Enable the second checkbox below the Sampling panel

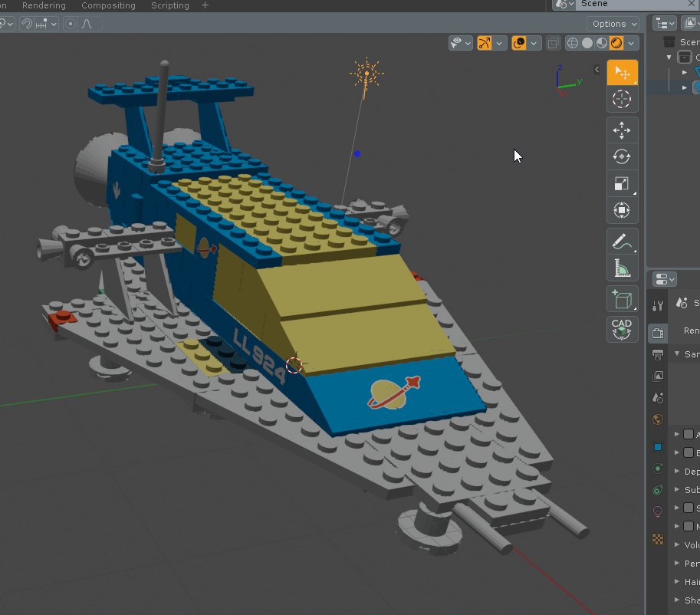(x=688, y=452)
